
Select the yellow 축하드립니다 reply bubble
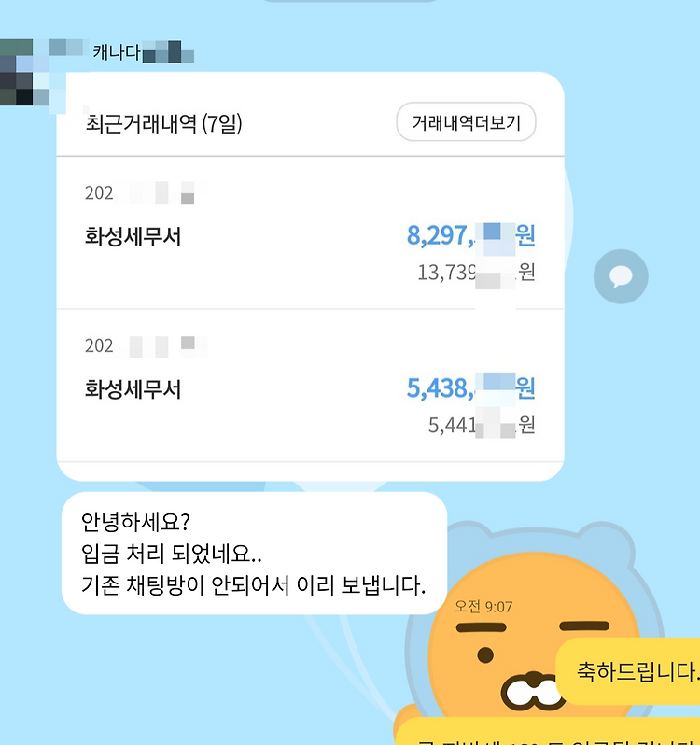coord(628,671)
